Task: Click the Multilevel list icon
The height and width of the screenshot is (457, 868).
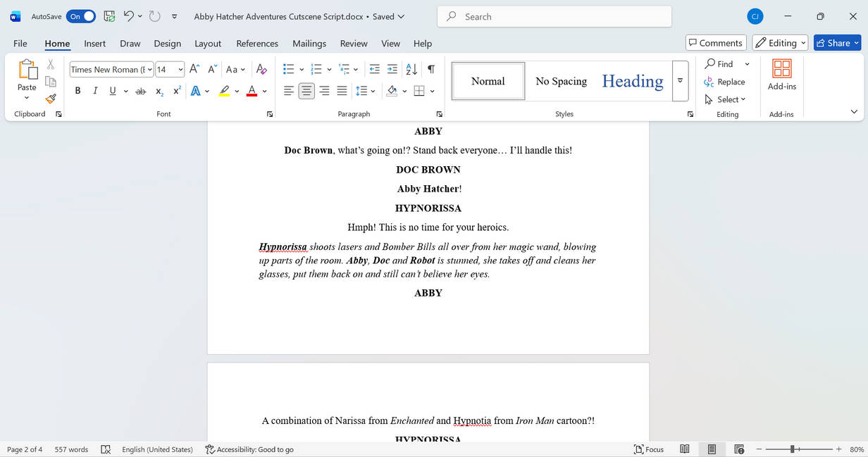Action: coord(344,69)
